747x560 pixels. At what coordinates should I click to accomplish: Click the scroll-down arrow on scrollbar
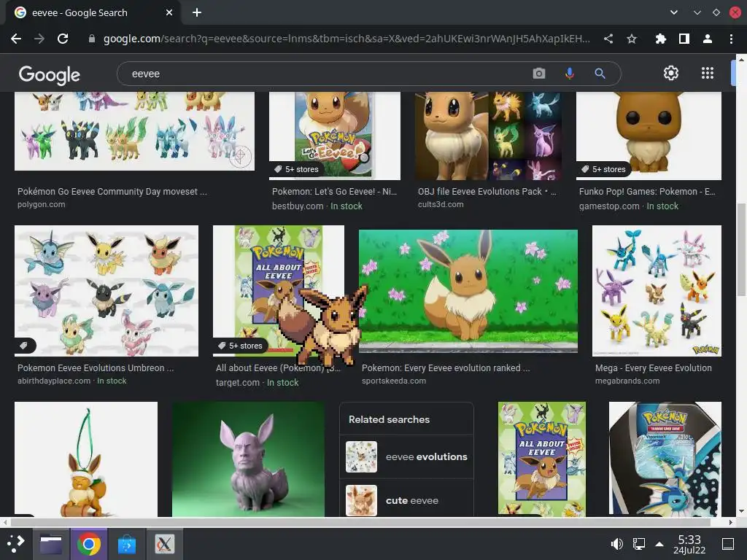pyautogui.click(x=741, y=511)
